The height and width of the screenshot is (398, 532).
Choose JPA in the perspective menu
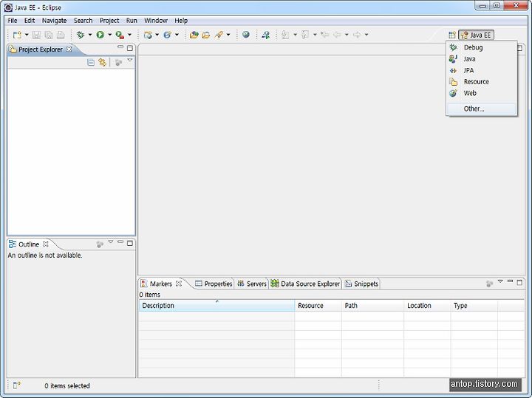click(x=482, y=70)
